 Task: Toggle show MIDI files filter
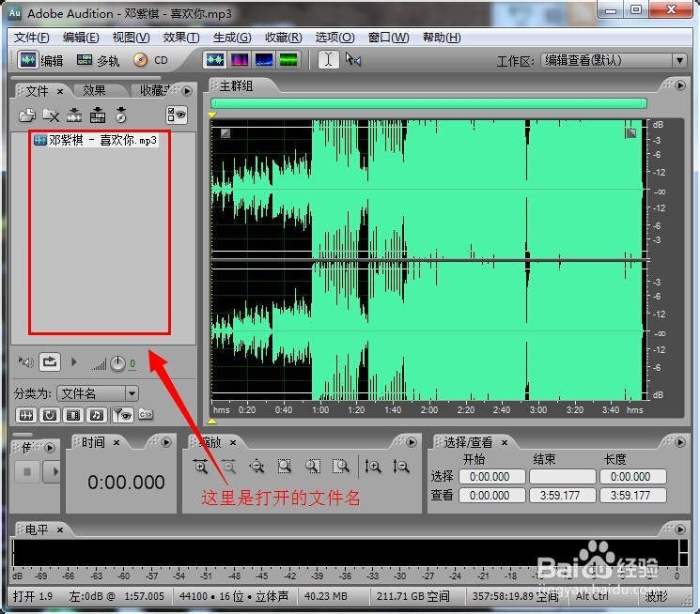[97, 415]
